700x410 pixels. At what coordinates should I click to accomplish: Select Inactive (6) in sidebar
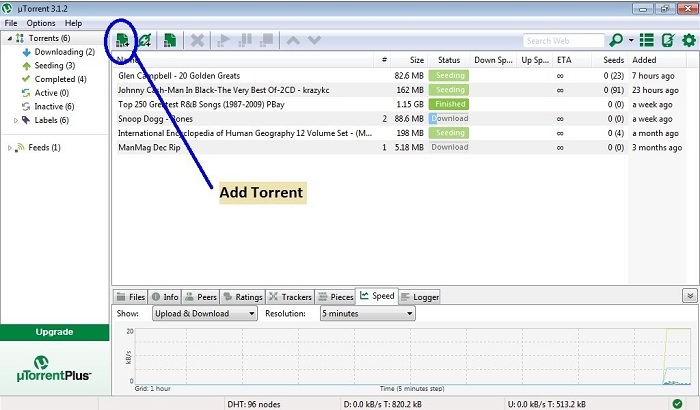[x=54, y=106]
